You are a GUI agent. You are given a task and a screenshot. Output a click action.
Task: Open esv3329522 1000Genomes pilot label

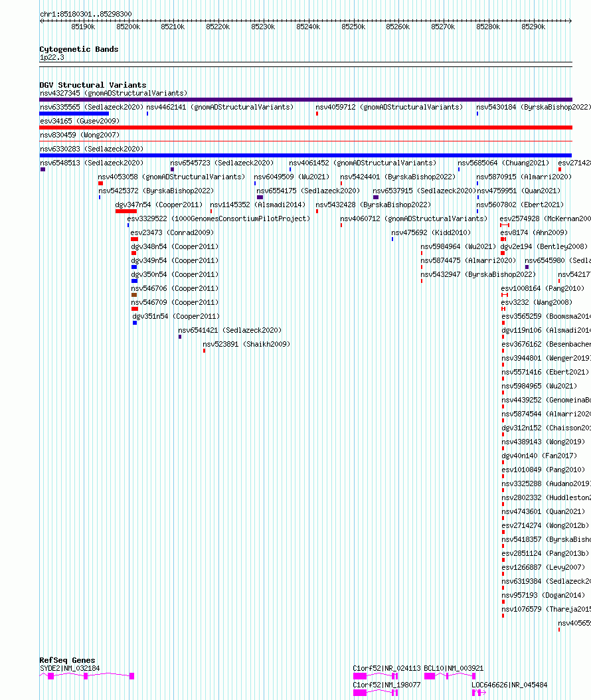[218, 219]
